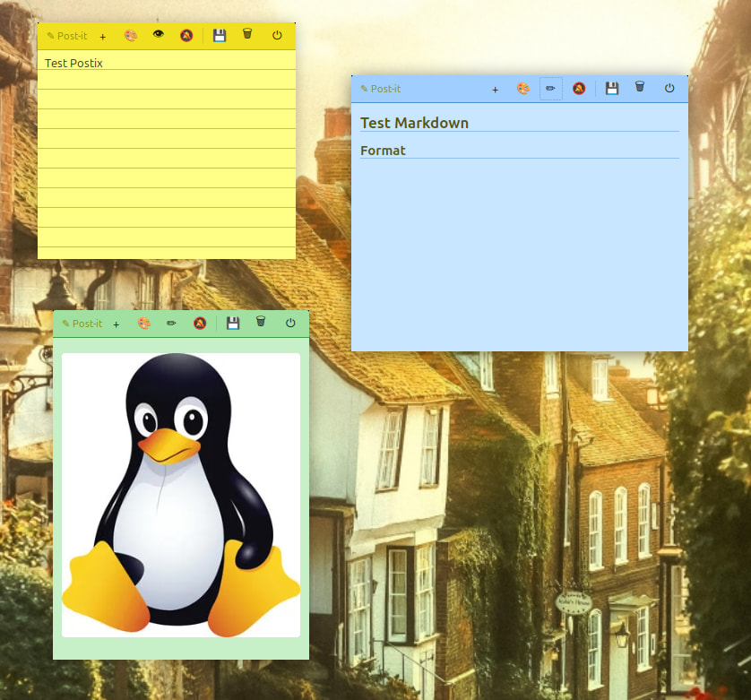Image resolution: width=751 pixels, height=700 pixels.
Task: Click the save icon on the yellow note
Action: (x=220, y=36)
